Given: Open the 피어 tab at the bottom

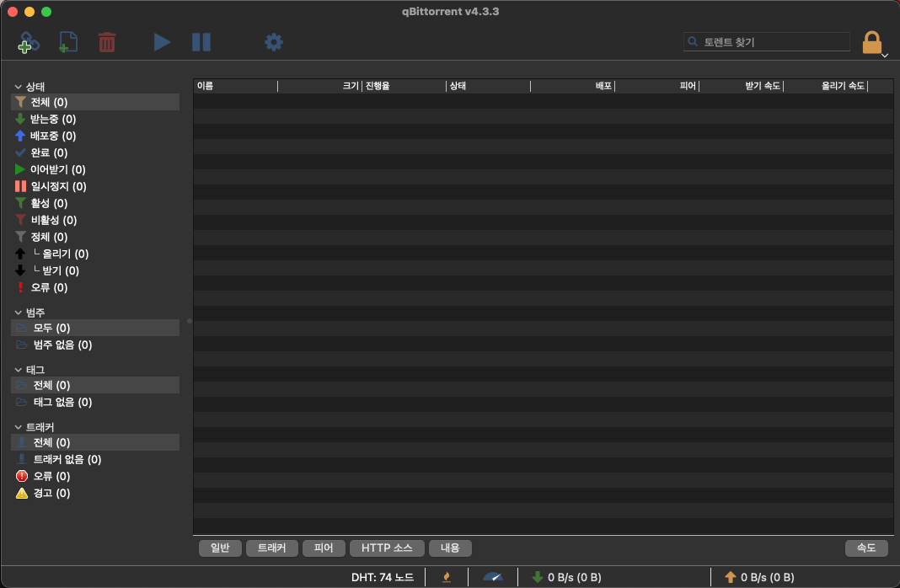Looking at the screenshot, I should click(x=324, y=548).
